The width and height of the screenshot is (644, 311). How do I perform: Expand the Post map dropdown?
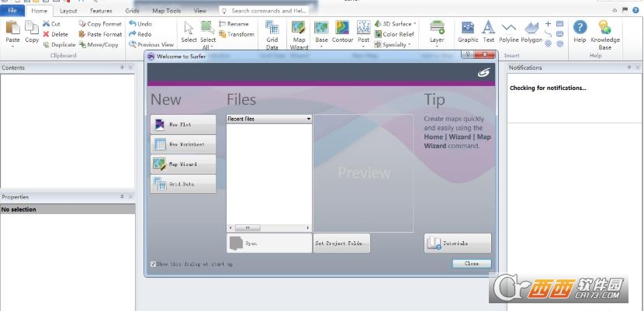363,46
